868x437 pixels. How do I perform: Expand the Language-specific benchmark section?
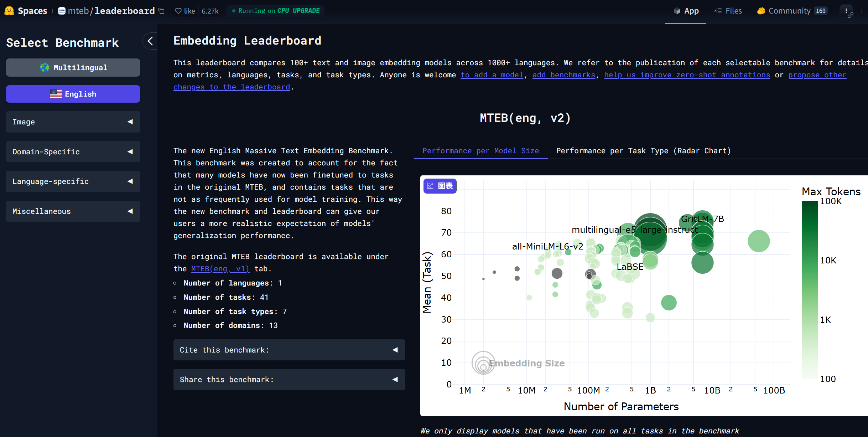click(x=73, y=181)
